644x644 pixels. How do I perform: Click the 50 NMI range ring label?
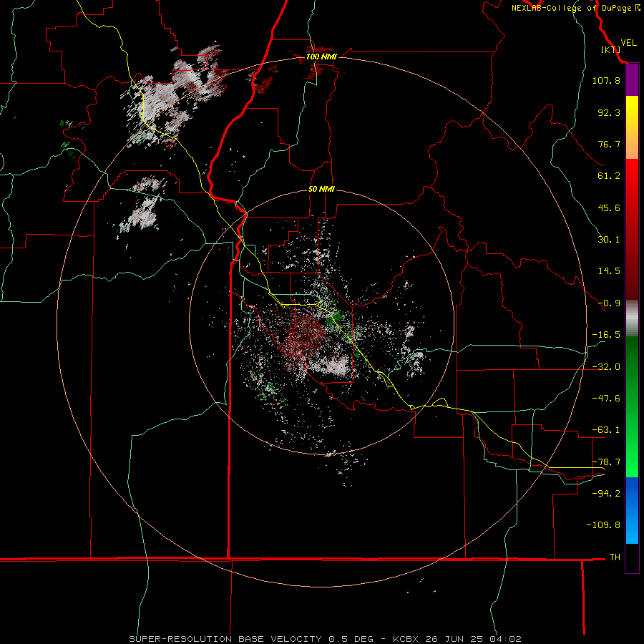coord(321,190)
